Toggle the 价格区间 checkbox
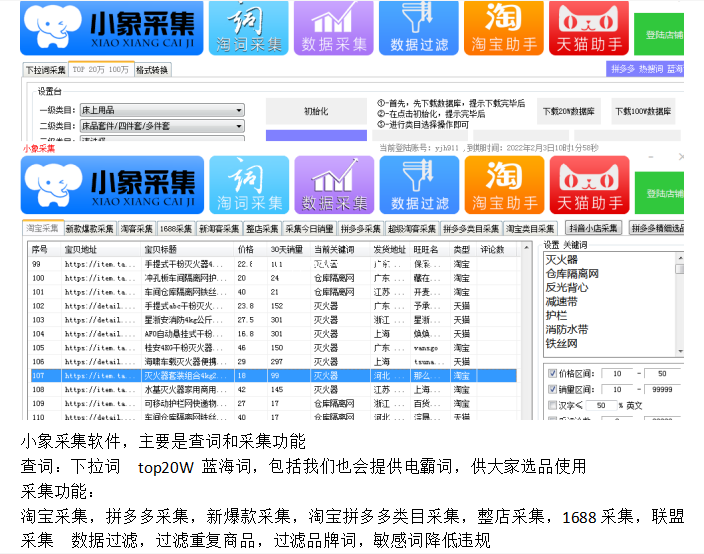 click(x=552, y=373)
